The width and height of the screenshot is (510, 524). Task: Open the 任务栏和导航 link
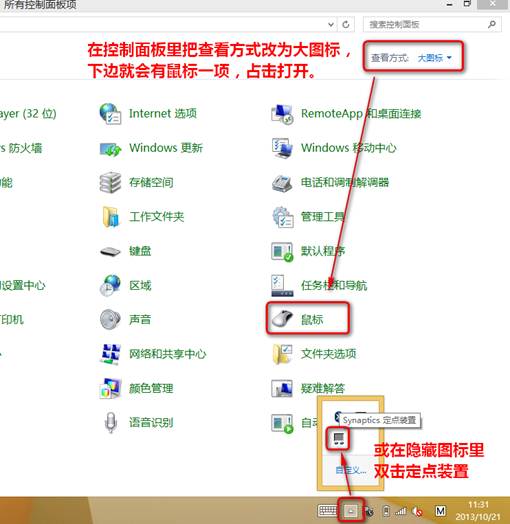(334, 285)
